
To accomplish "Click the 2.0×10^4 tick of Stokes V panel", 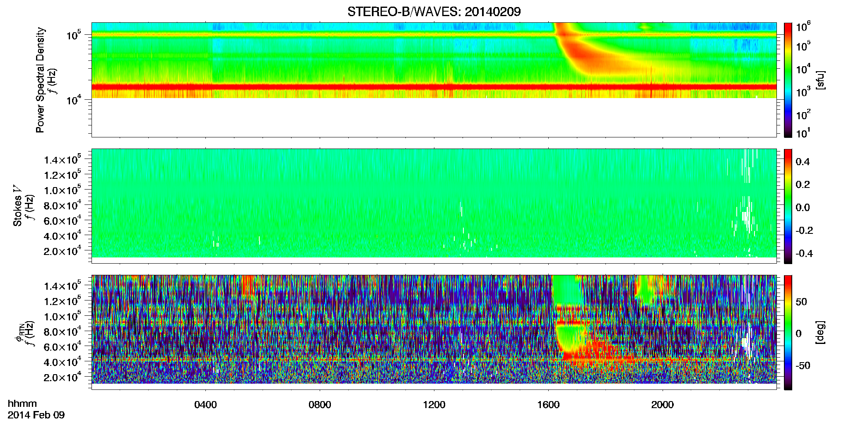I will (62, 251).
